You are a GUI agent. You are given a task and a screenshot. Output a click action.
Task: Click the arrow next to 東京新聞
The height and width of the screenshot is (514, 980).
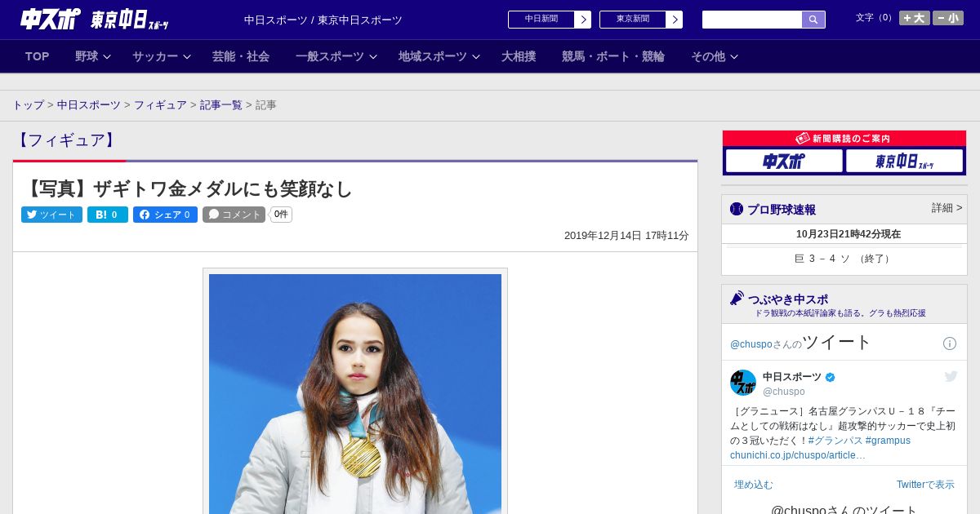pyautogui.click(x=675, y=20)
